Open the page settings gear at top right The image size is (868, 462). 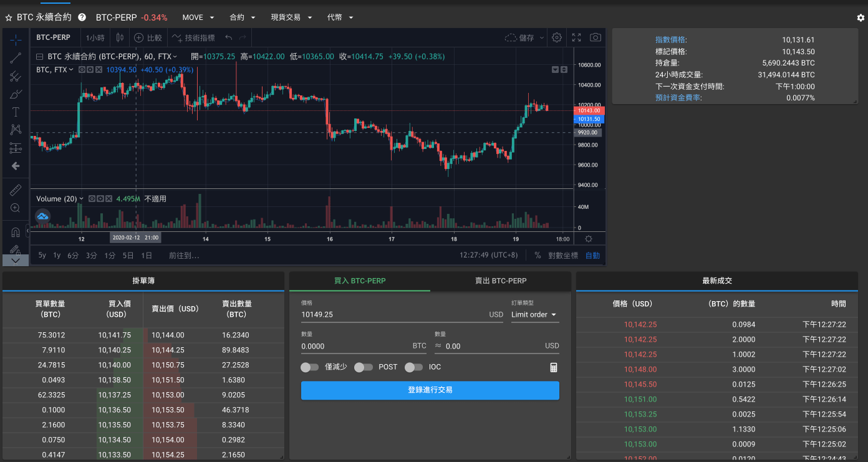pyautogui.click(x=861, y=18)
